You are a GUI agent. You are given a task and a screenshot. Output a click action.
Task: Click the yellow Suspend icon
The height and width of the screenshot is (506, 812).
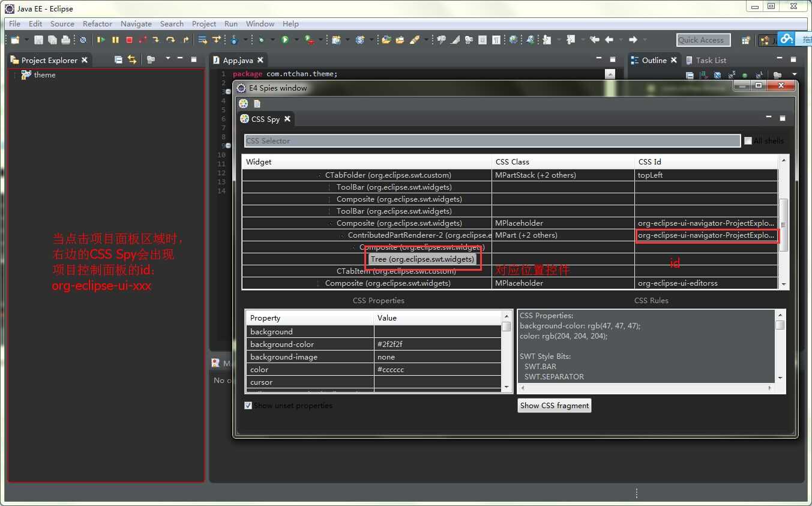point(115,40)
